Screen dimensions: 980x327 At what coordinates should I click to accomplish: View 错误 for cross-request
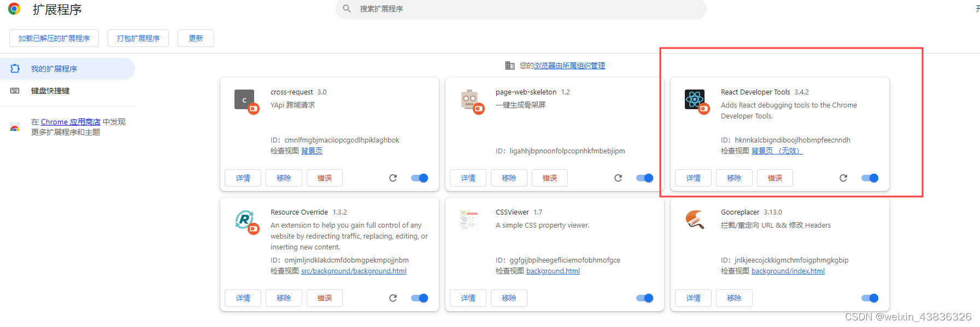[x=325, y=178]
